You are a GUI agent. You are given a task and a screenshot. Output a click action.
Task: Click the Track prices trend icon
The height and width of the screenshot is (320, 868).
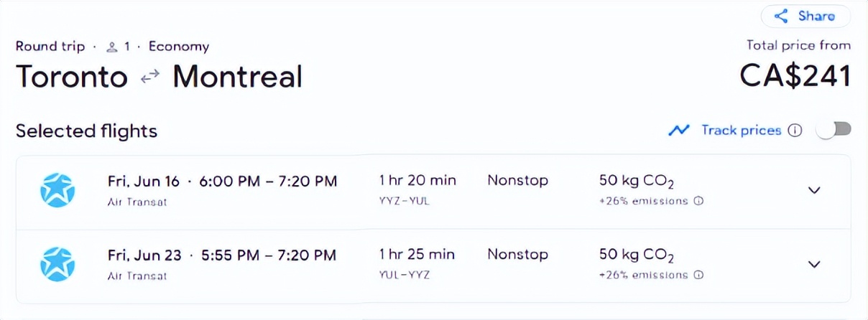tap(678, 131)
